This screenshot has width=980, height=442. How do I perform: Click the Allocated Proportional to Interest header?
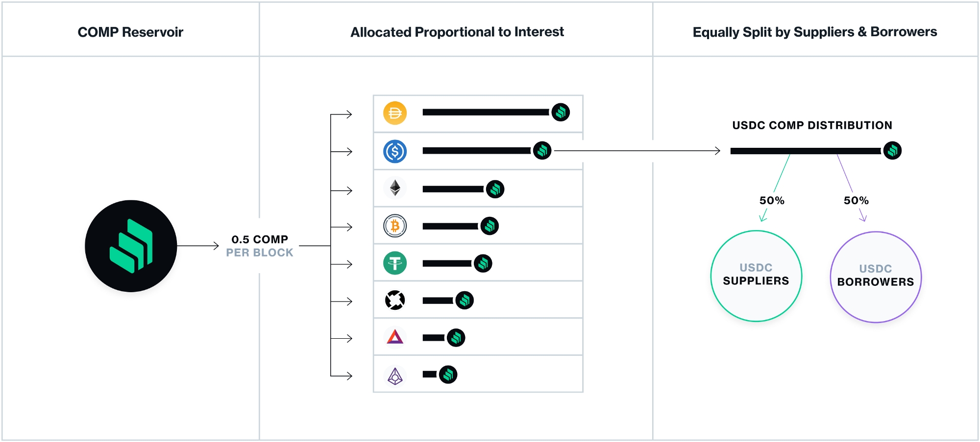[x=457, y=32]
